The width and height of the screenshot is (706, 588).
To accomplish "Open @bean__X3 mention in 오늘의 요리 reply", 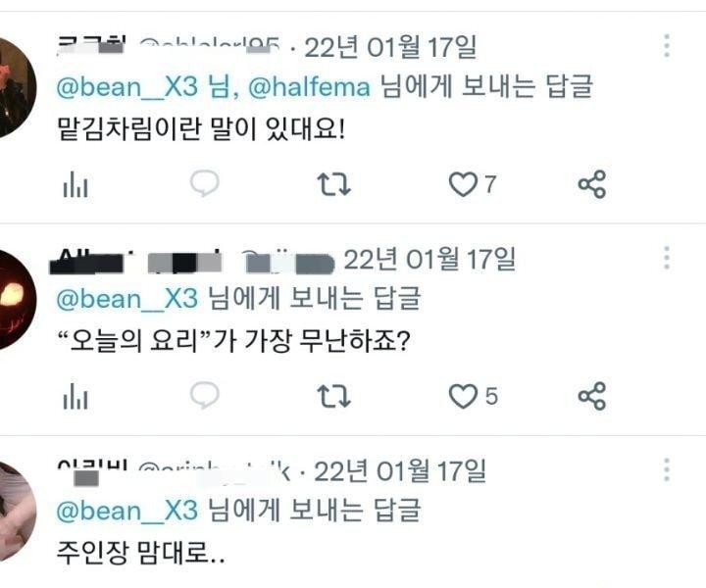I will pos(127,299).
